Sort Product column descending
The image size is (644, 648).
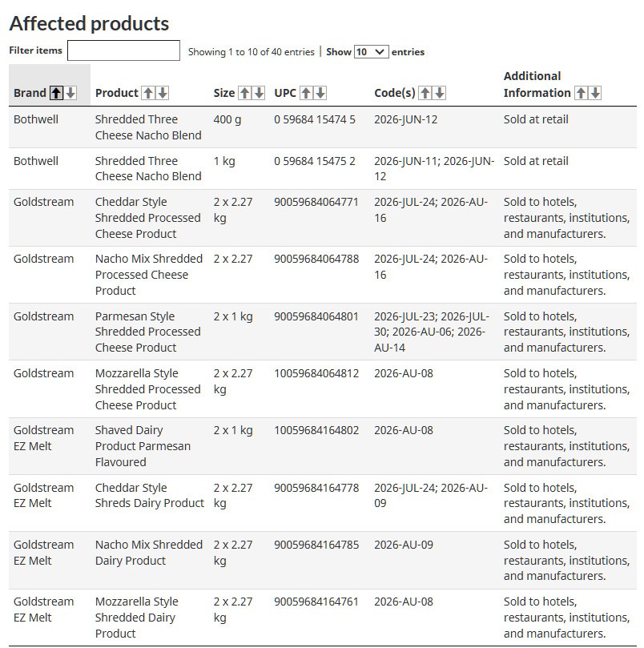(x=163, y=93)
